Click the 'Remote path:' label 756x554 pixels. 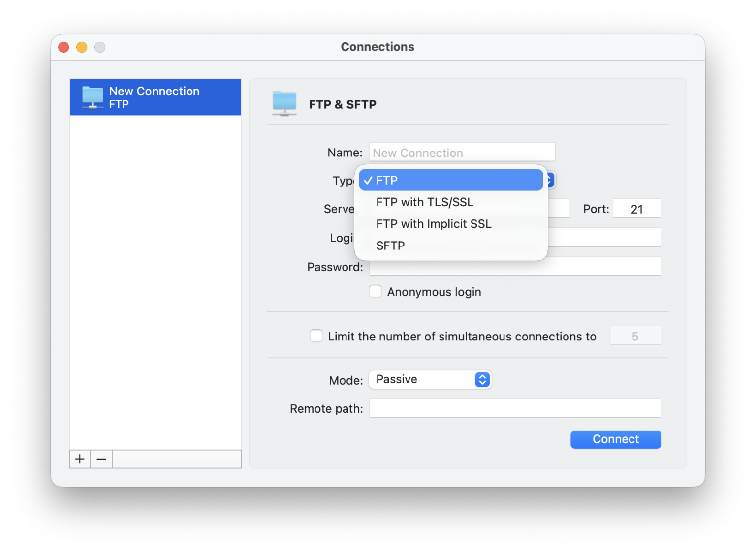click(326, 409)
